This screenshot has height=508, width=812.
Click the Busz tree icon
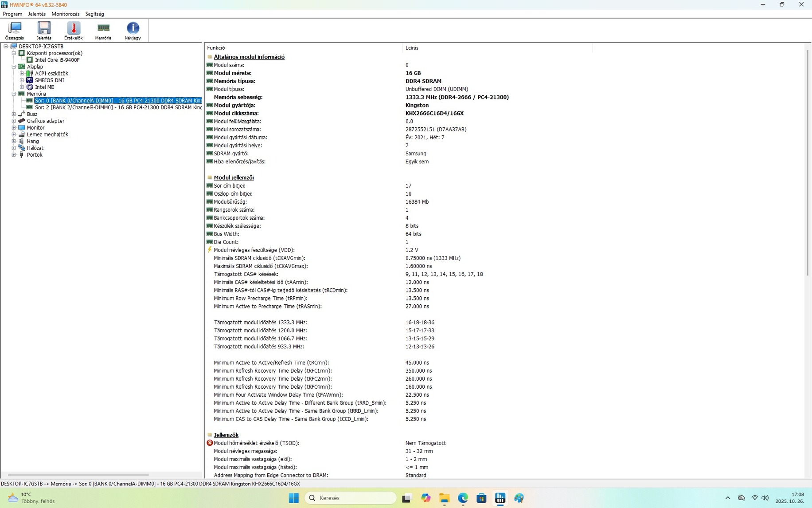pyautogui.click(x=21, y=114)
